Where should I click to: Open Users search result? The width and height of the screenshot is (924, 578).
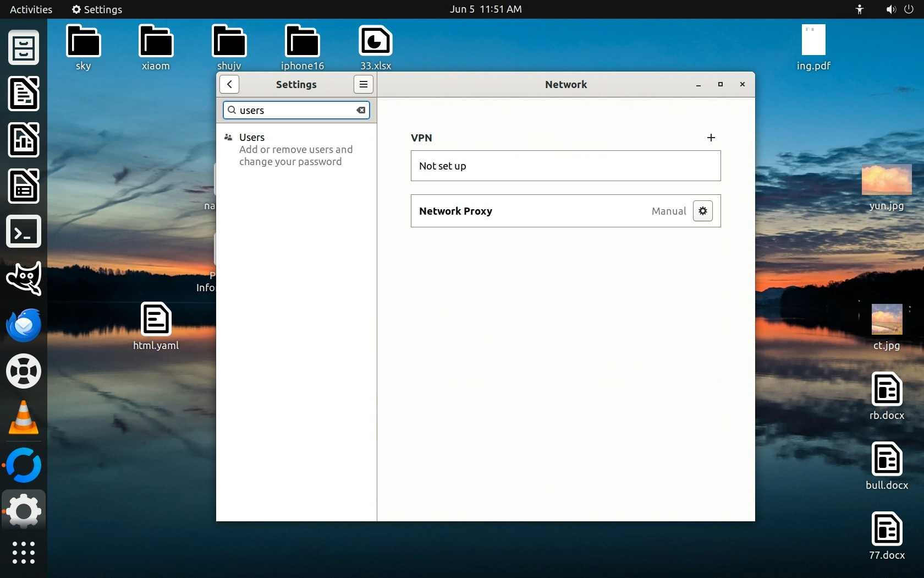tap(296, 149)
